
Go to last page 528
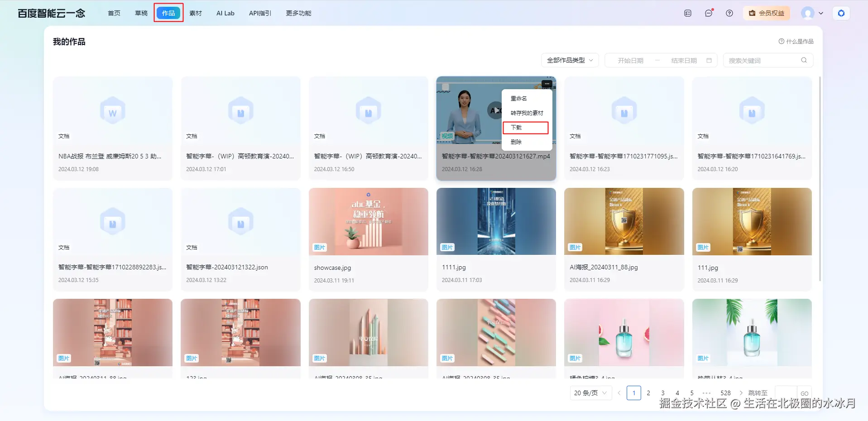pyautogui.click(x=725, y=393)
